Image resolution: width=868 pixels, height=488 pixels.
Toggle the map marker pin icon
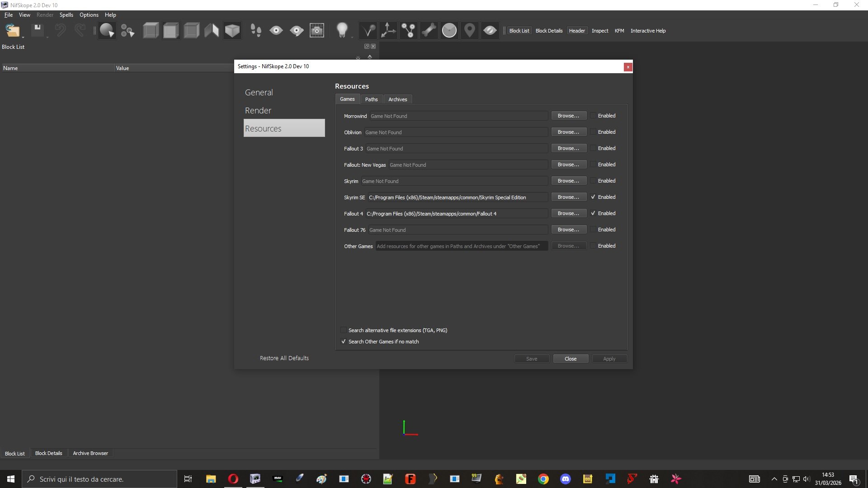[470, 31]
